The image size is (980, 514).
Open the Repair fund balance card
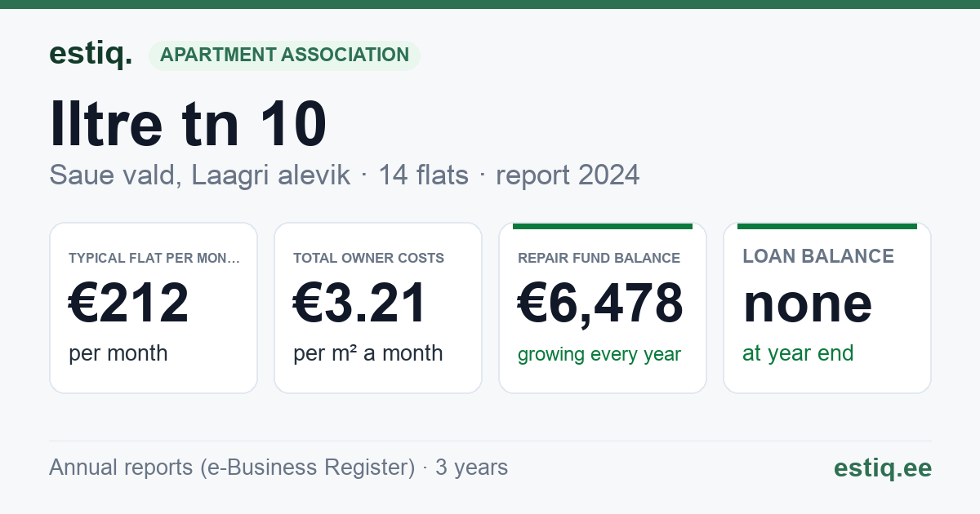point(603,308)
